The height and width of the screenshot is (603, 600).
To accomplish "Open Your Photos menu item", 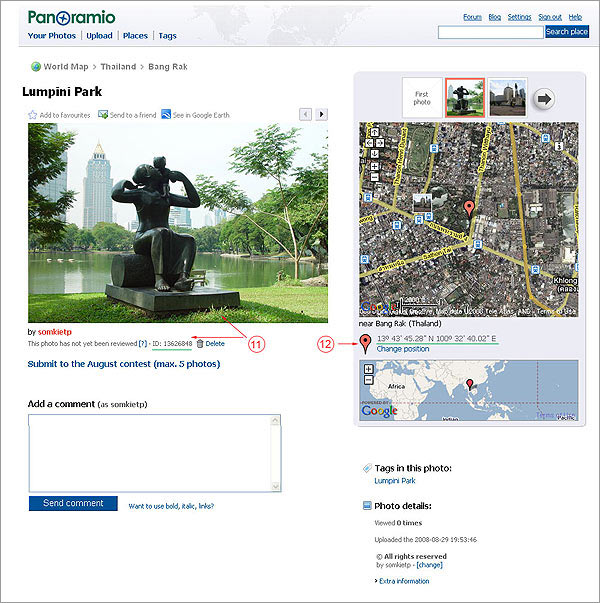I will (x=52, y=36).
